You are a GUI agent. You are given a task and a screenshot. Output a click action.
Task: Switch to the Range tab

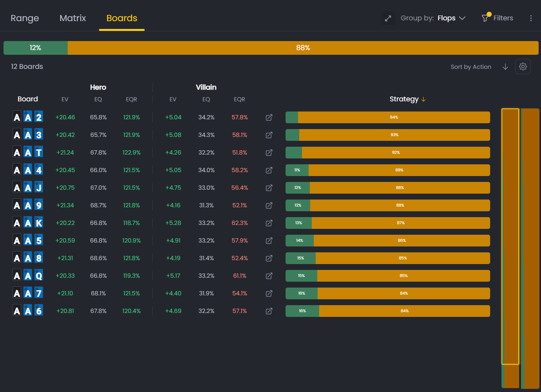click(x=25, y=18)
